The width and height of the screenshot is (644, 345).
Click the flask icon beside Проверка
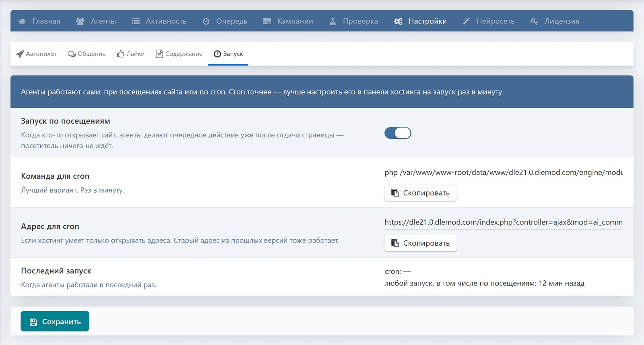tap(333, 21)
